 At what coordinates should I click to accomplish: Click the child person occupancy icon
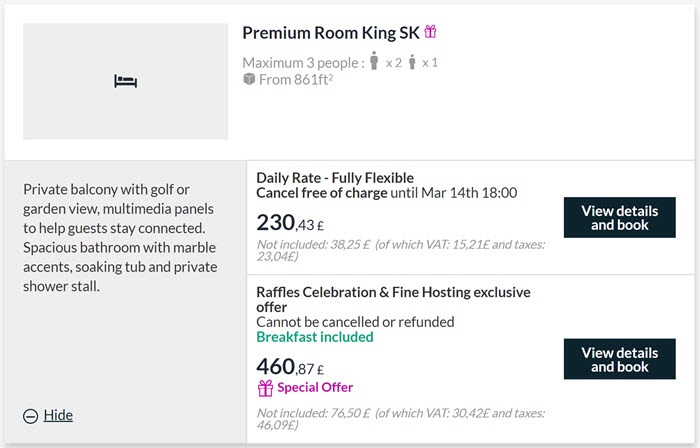point(412,62)
